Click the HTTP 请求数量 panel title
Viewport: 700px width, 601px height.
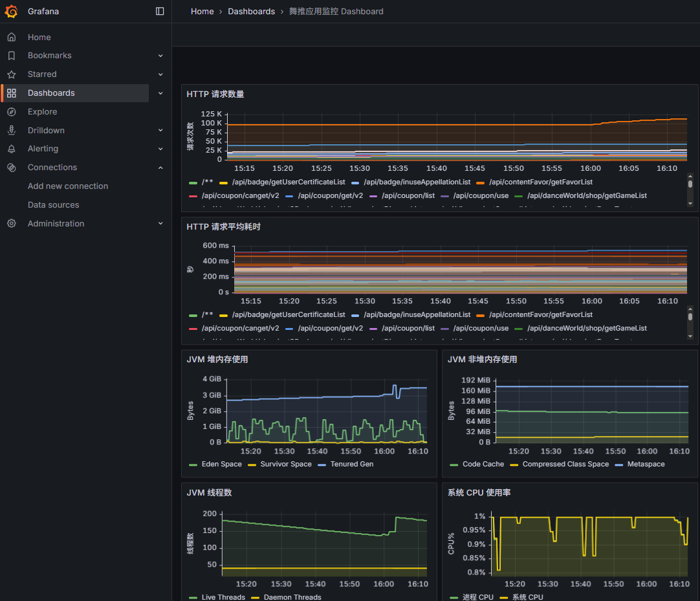(215, 94)
